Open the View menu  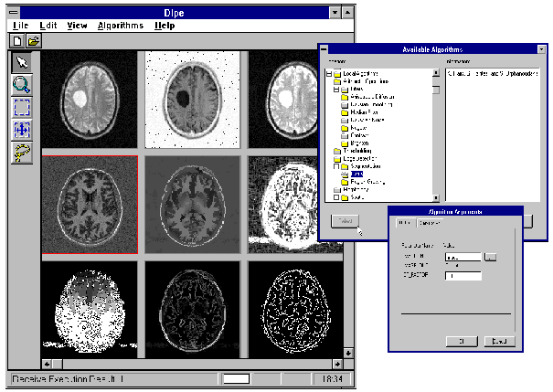(x=77, y=26)
